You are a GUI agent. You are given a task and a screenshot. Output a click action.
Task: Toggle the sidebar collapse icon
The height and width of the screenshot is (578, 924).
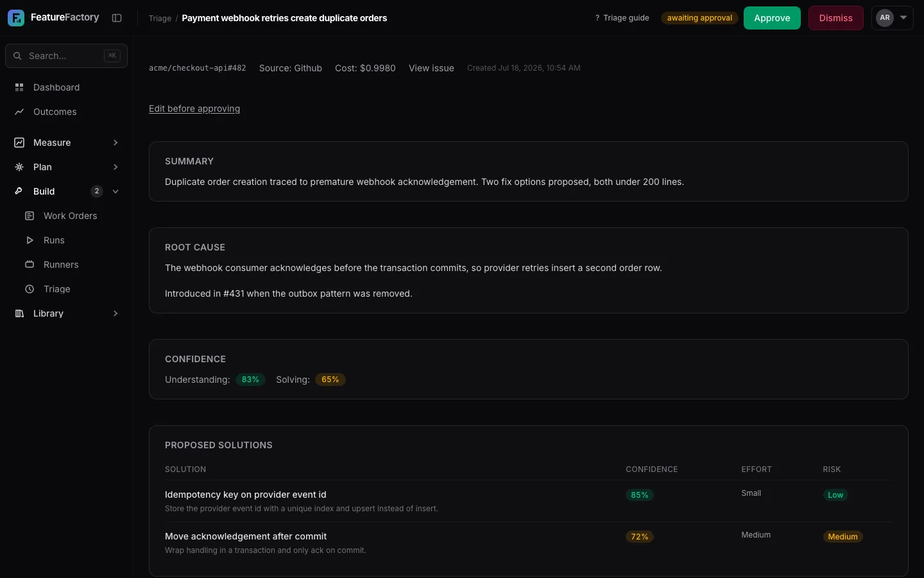[x=117, y=18]
